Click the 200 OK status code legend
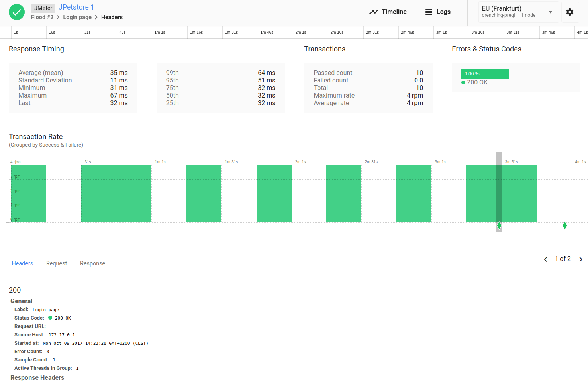The width and height of the screenshot is (588, 383). click(474, 82)
